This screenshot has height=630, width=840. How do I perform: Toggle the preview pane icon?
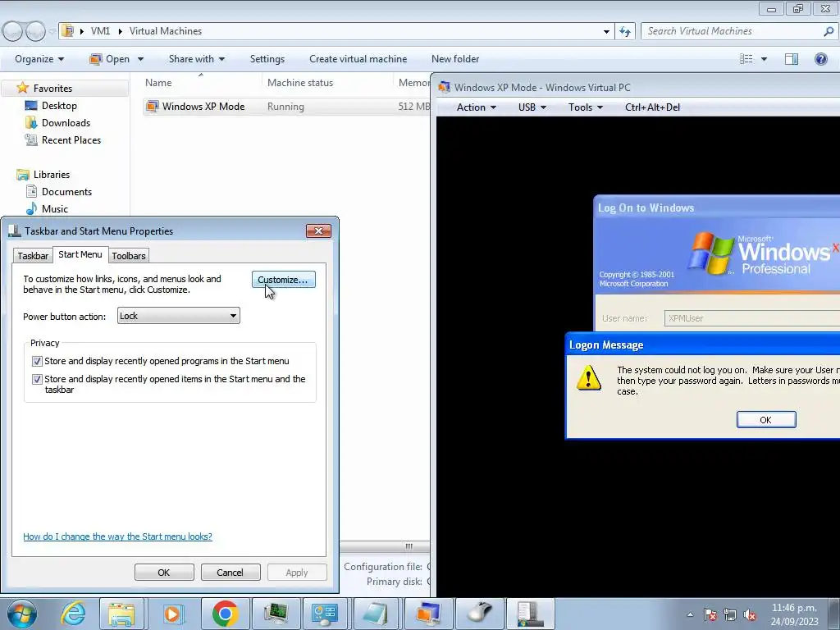(x=792, y=59)
